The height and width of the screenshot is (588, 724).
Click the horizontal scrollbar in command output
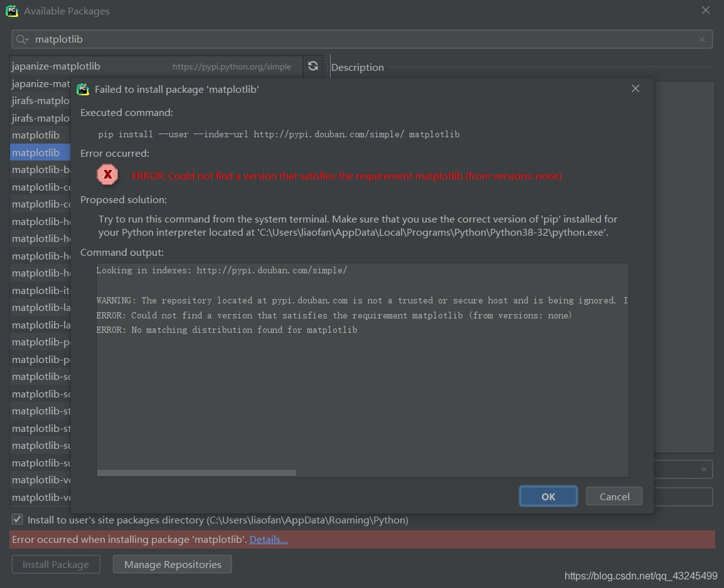[x=196, y=473]
